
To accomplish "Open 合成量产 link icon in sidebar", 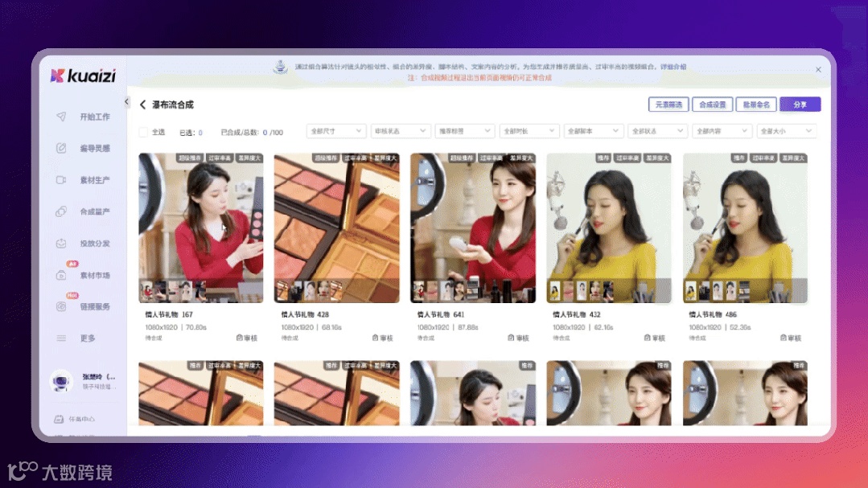I will click(x=61, y=211).
